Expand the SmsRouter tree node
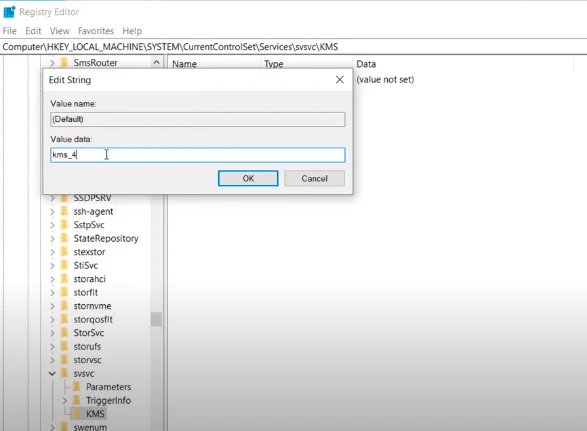 pos(52,63)
